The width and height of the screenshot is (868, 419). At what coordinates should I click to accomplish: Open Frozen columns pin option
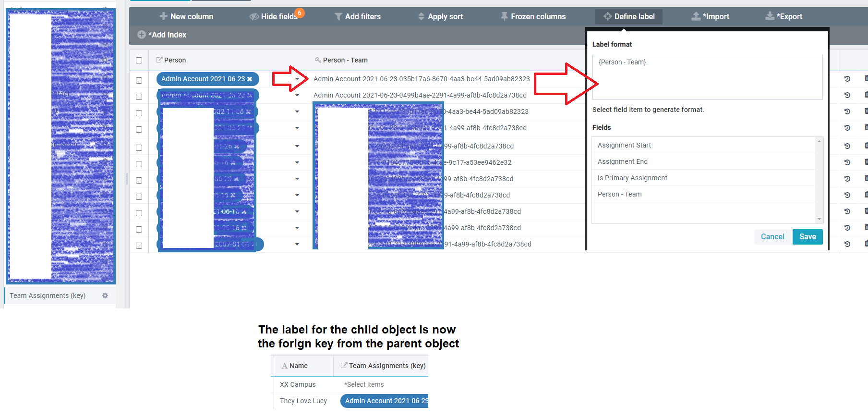[504, 16]
